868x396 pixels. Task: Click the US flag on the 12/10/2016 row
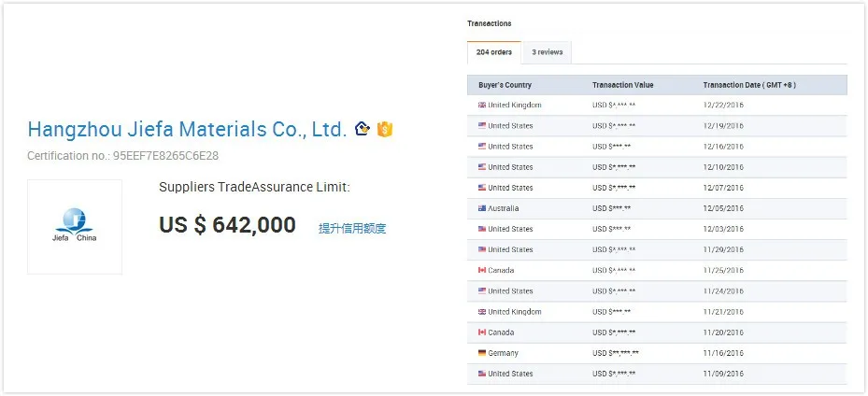coord(482,167)
